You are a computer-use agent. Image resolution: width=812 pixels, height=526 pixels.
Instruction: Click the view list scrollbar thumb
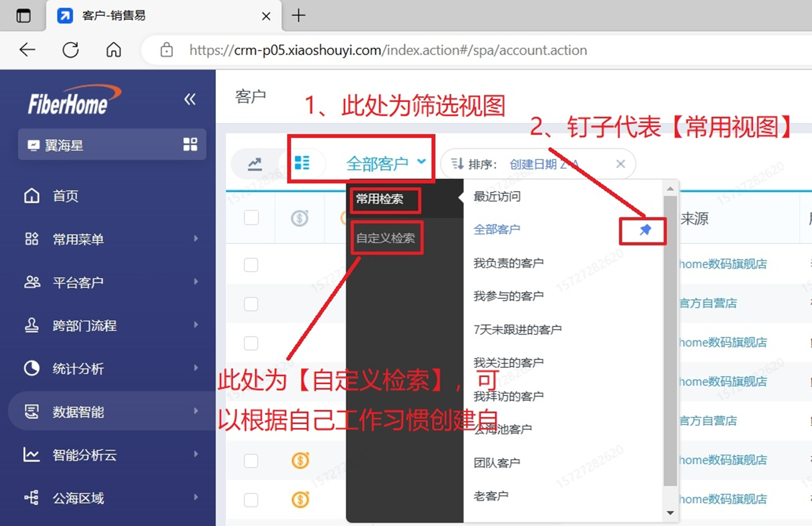click(670, 341)
